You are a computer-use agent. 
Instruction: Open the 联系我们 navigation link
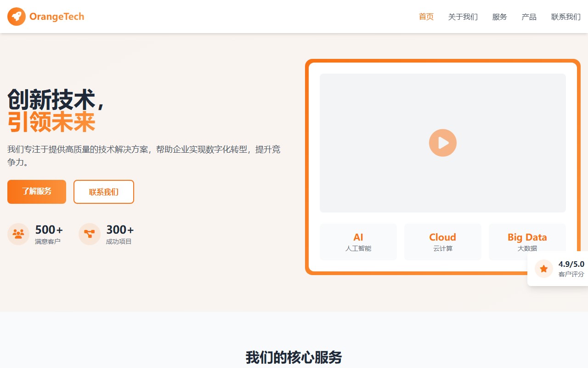point(565,17)
